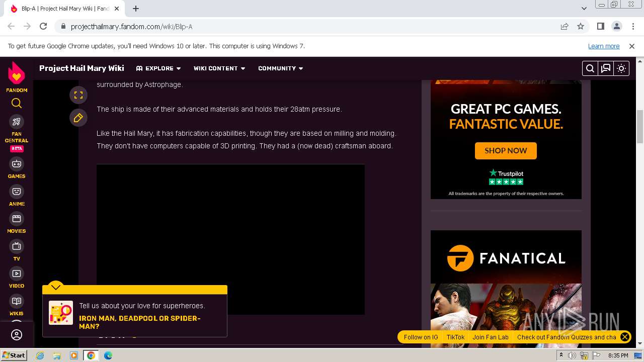644x362 pixels.
Task: Toggle light/dark theme switch
Action: tap(621, 68)
